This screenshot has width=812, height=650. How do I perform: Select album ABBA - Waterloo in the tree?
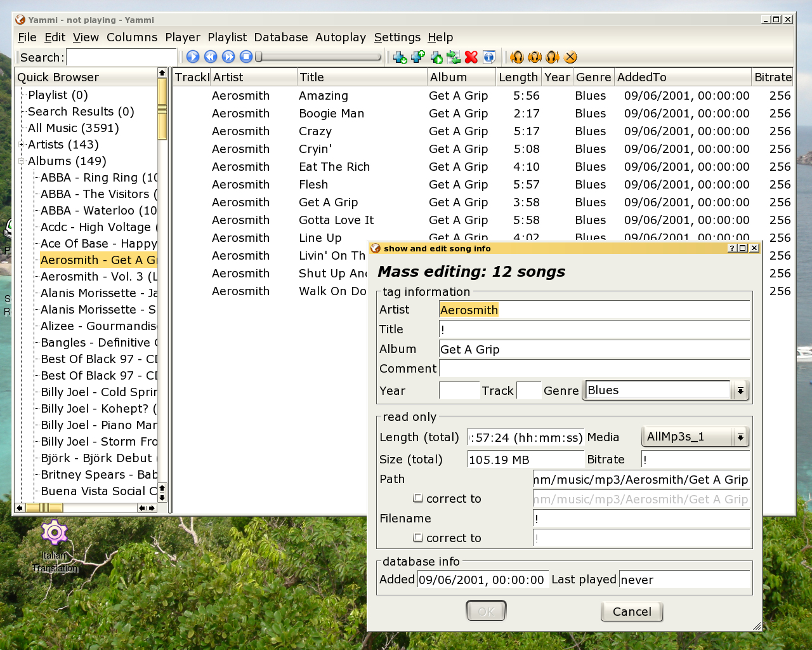[98, 211]
